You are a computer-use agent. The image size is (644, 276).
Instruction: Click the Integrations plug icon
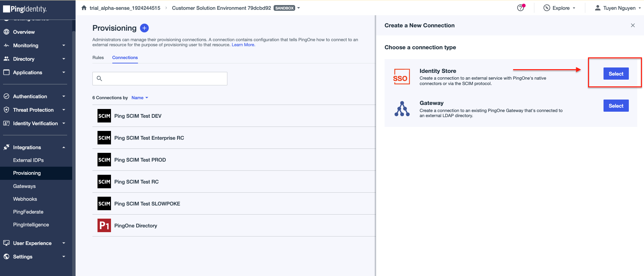[6, 147]
